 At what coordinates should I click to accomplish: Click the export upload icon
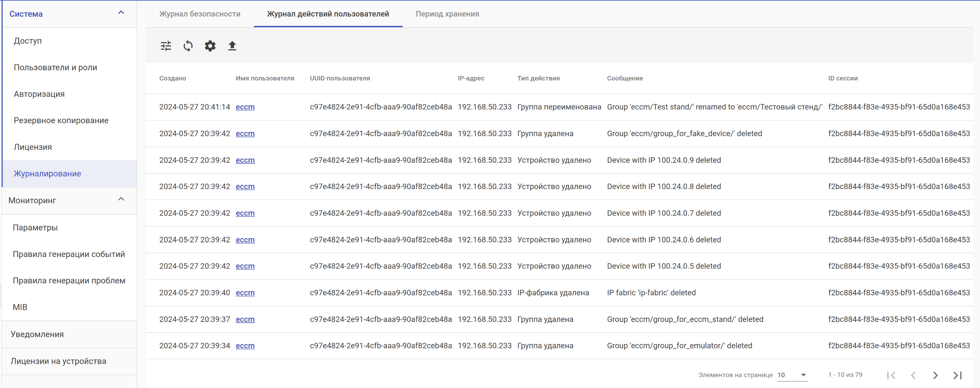pos(232,46)
